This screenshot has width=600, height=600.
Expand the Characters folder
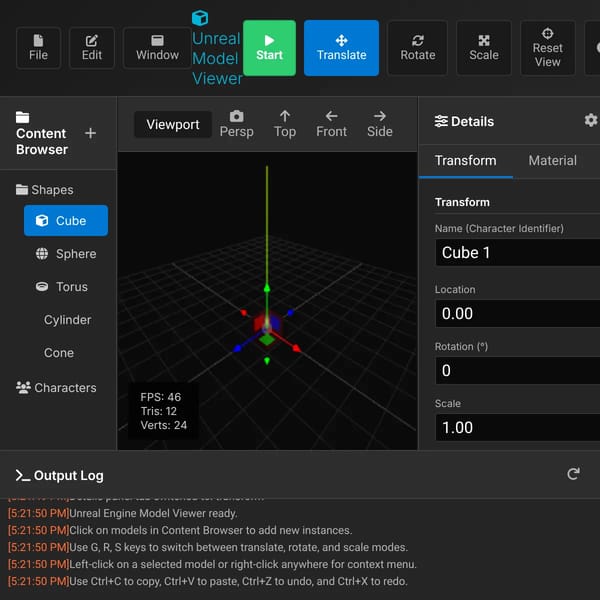tap(56, 388)
